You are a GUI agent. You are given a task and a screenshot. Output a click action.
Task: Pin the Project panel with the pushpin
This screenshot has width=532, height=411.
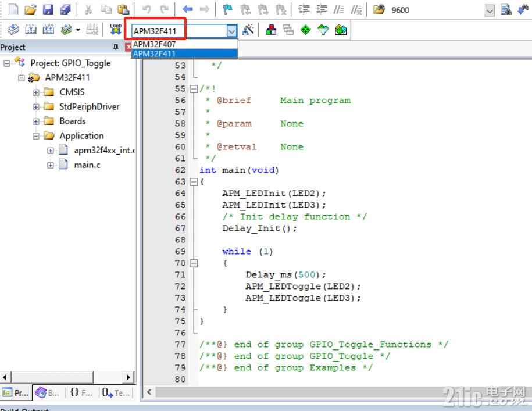116,47
